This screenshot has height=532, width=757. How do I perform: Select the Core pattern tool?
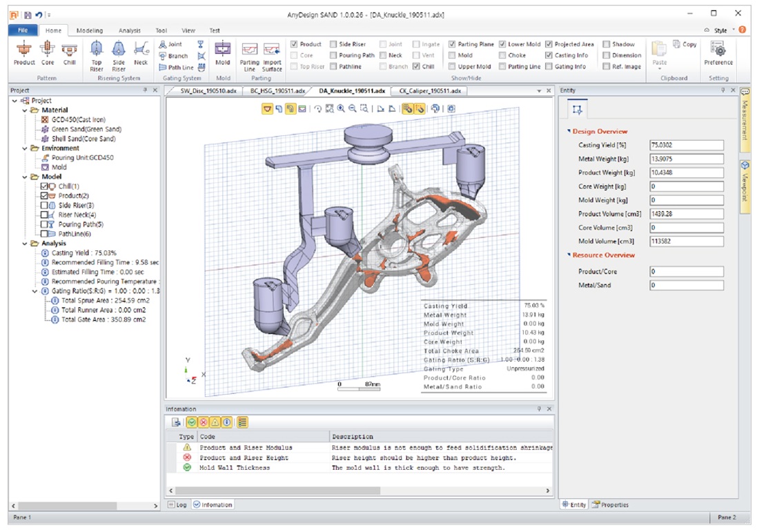coord(48,54)
